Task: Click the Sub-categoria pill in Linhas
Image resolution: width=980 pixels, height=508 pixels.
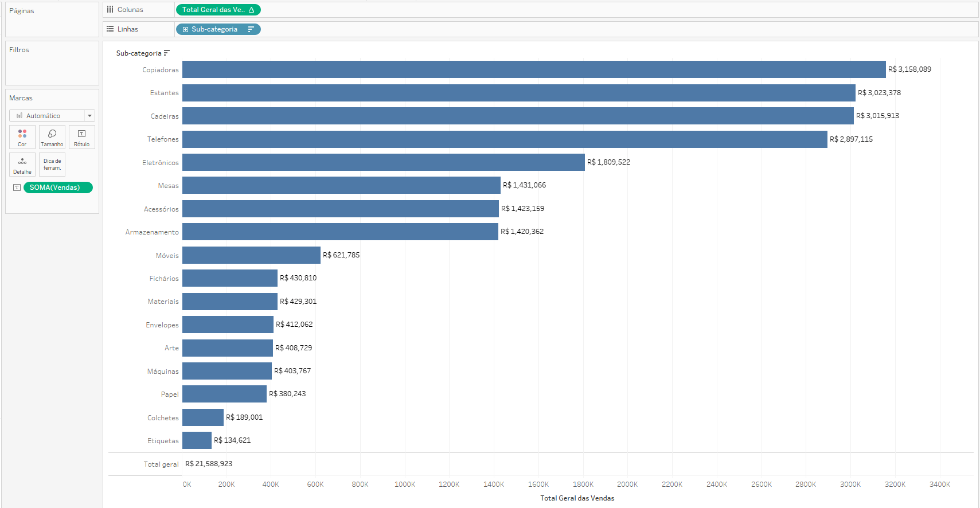Action: (x=218, y=29)
